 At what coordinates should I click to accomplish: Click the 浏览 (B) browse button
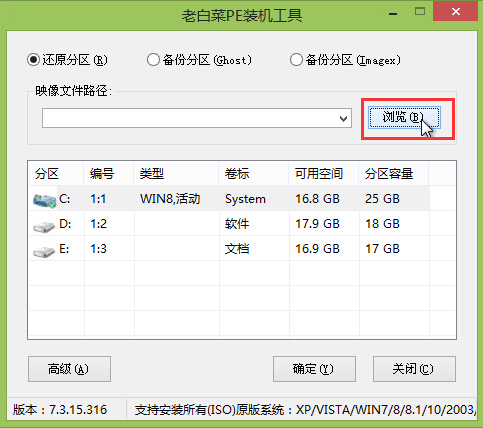404,117
